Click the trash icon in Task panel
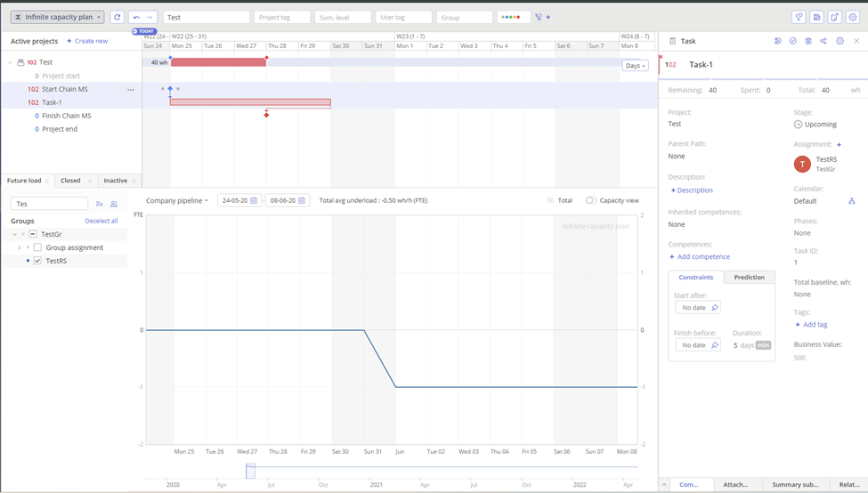The image size is (868, 493). point(808,41)
